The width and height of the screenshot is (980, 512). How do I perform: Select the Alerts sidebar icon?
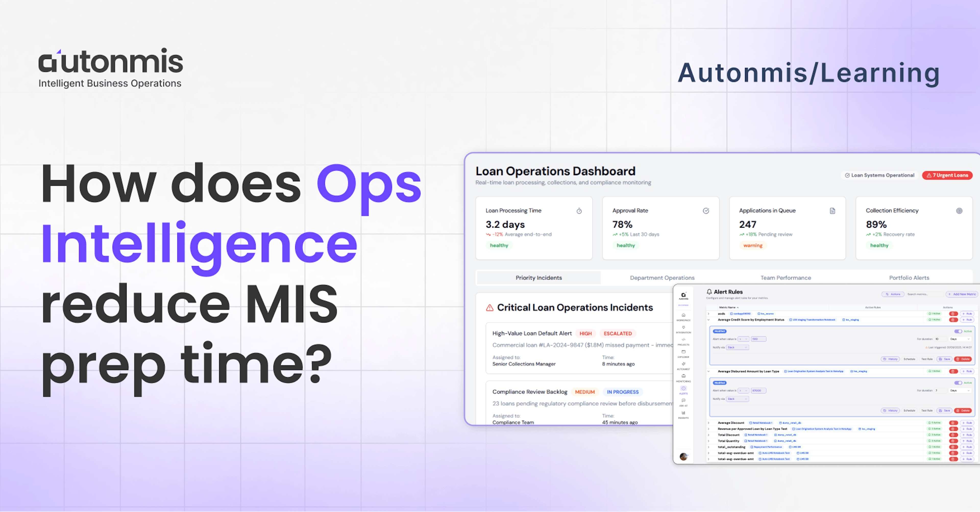pyautogui.click(x=683, y=389)
